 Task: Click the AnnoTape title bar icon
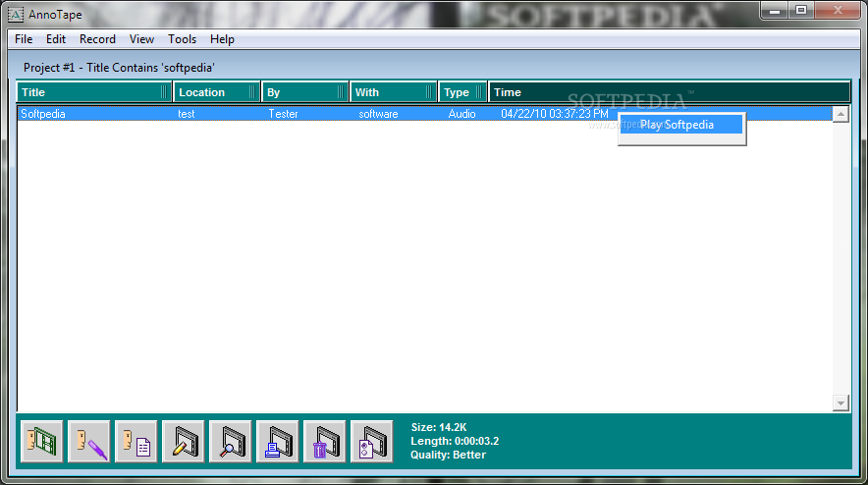click(x=16, y=15)
